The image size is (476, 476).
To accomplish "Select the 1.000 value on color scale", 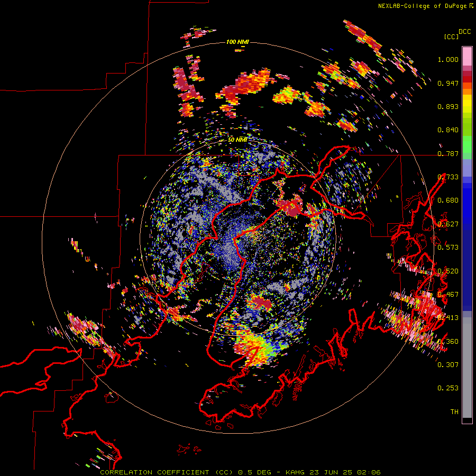I will tap(448, 59).
